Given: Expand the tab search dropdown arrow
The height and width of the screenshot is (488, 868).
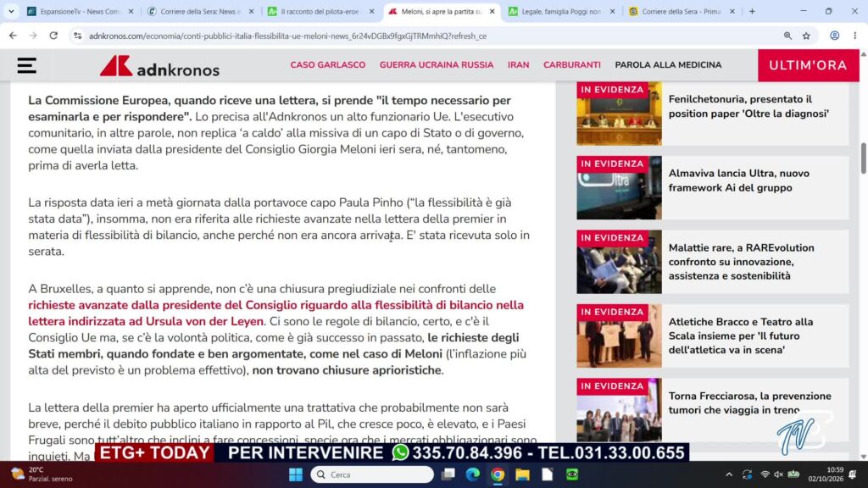Looking at the screenshot, I should [x=11, y=11].
